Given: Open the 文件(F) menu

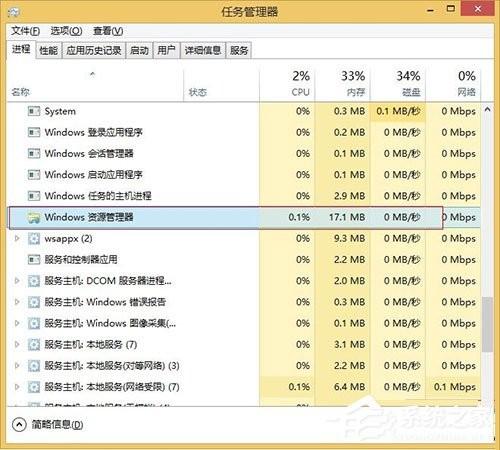Looking at the screenshot, I should click(x=26, y=31).
